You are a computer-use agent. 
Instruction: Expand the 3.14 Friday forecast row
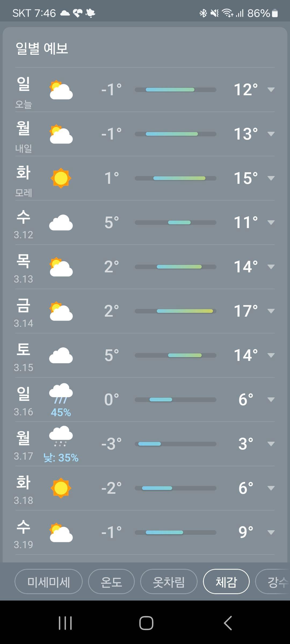pyautogui.click(x=271, y=311)
